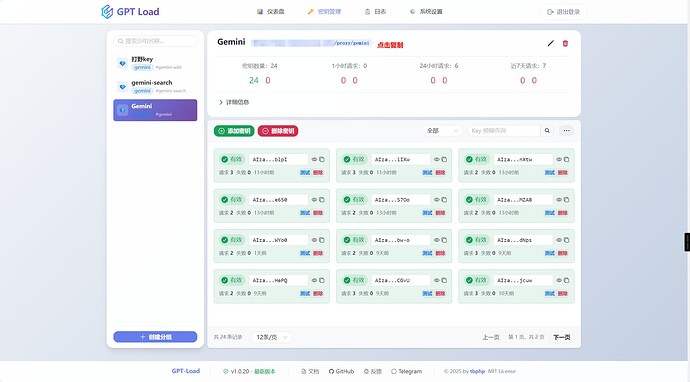Edit the Gemini group with pencil icon

click(x=551, y=43)
